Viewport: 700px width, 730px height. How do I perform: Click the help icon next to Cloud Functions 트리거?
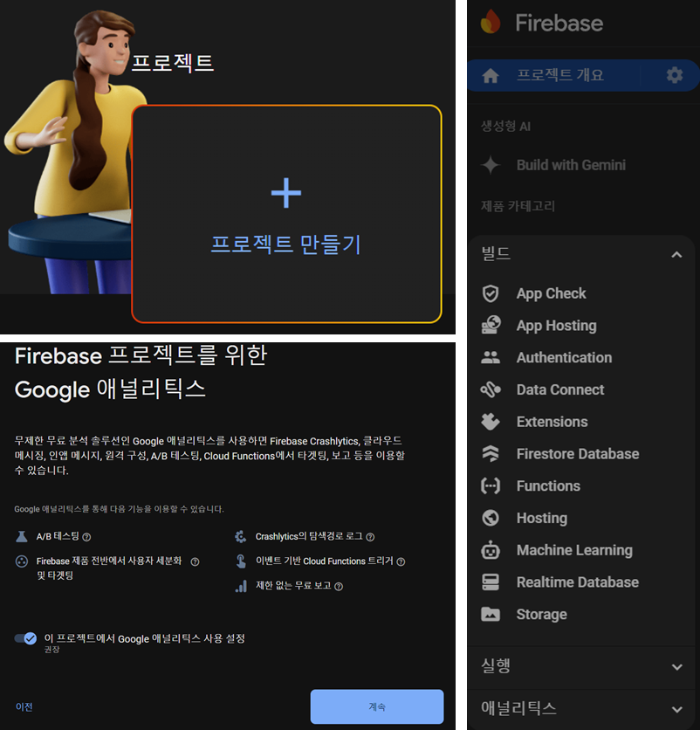pos(401,562)
